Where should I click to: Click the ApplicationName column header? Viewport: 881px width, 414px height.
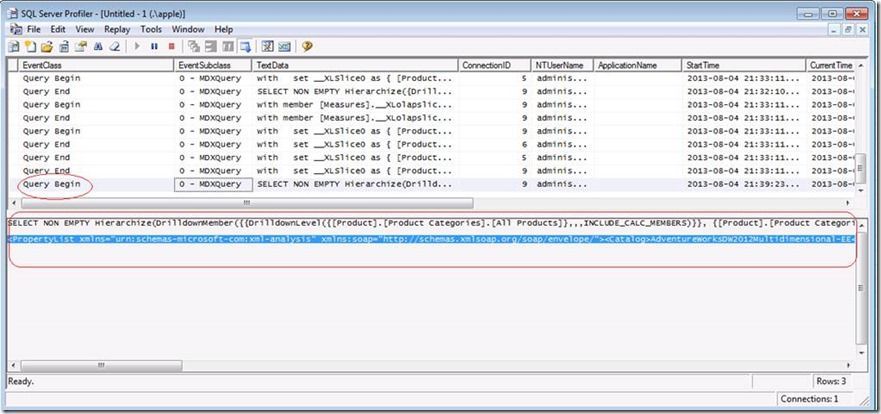coord(638,65)
